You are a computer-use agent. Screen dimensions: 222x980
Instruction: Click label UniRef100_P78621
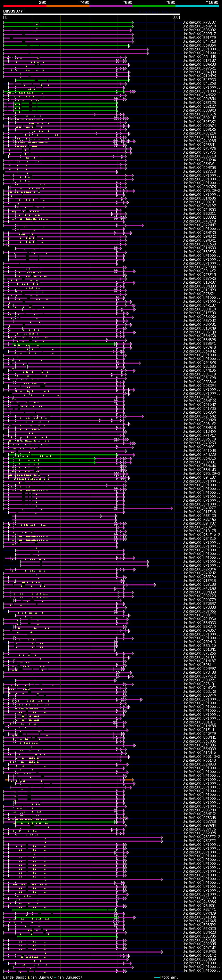[x=199, y=294]
